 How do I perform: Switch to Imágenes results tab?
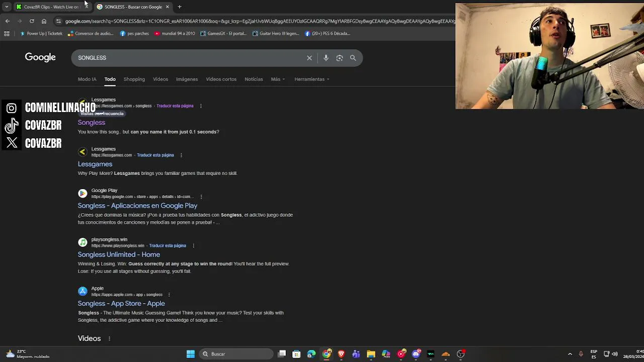[x=187, y=79]
